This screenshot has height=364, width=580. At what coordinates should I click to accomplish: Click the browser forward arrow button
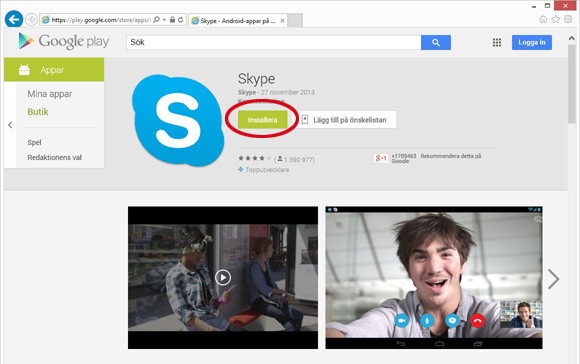[31, 19]
